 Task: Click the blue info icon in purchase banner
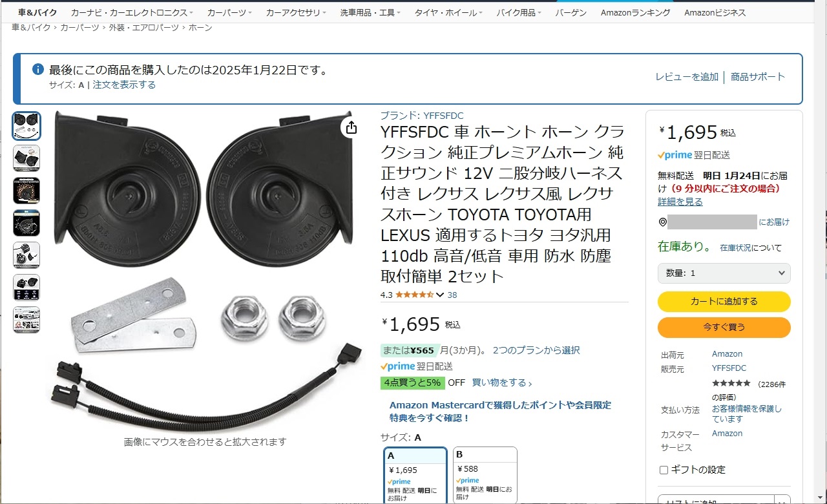(x=38, y=69)
